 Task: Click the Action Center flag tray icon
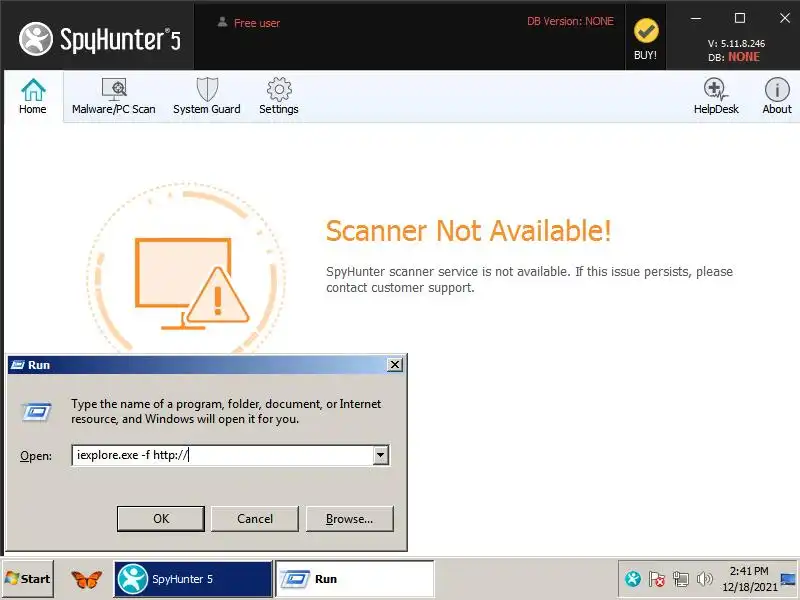point(657,579)
